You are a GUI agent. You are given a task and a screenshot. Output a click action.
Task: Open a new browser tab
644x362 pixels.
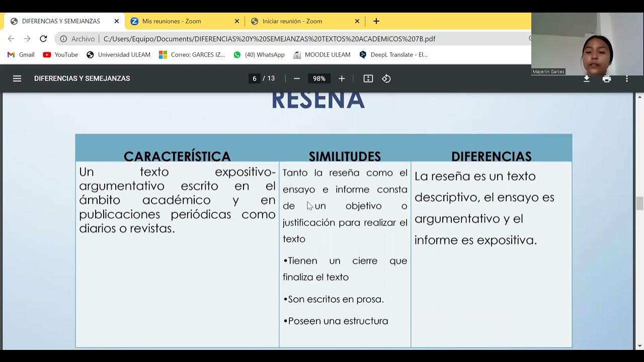[376, 21]
